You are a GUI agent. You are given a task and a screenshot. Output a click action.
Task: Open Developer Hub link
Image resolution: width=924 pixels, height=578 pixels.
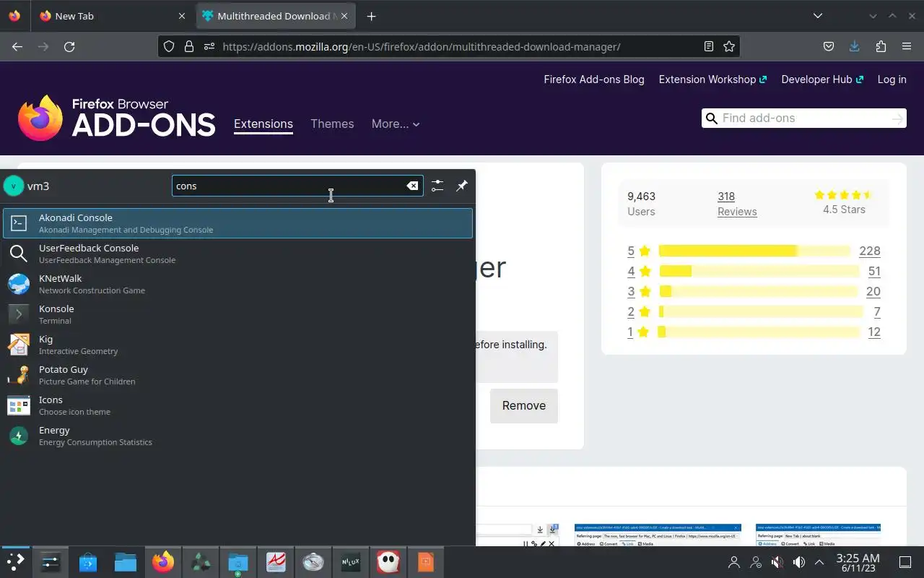pos(822,79)
